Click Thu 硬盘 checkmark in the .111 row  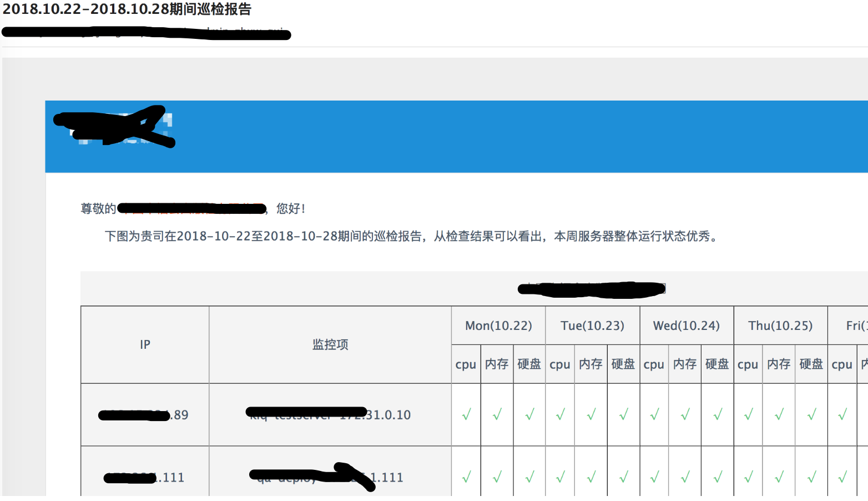pyautogui.click(x=812, y=477)
